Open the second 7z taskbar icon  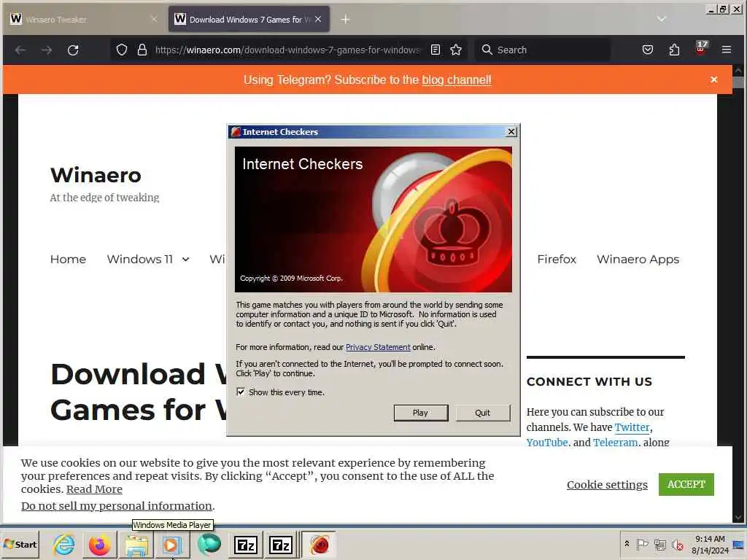click(x=280, y=545)
